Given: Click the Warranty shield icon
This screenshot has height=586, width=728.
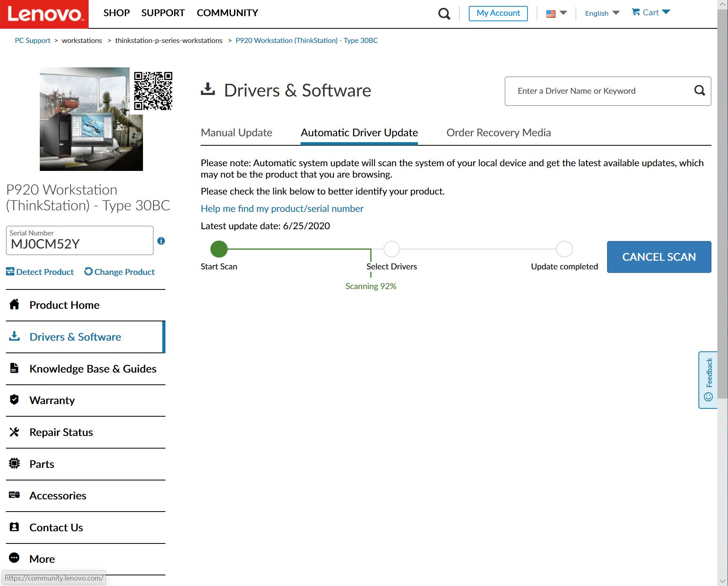Looking at the screenshot, I should [15, 400].
